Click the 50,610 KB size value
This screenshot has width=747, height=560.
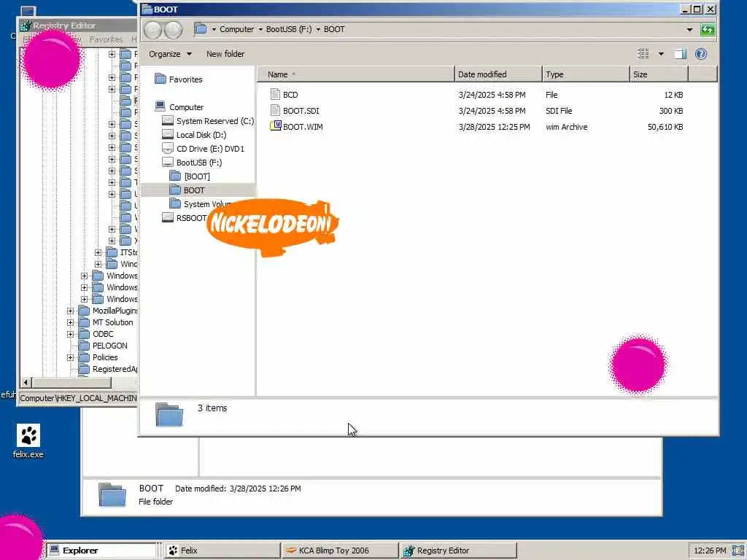pos(665,127)
